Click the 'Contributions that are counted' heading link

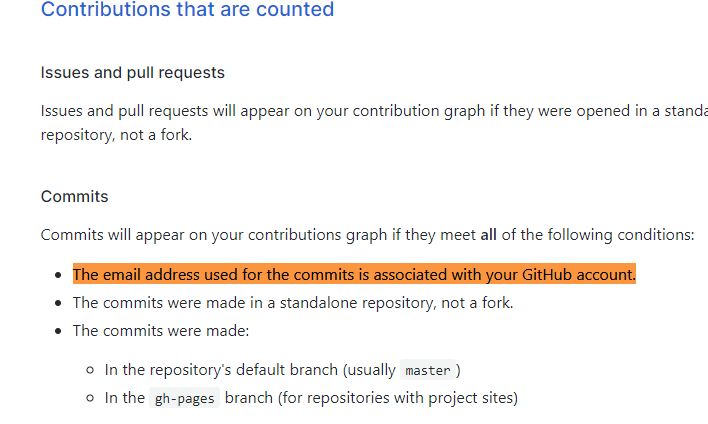[187, 11]
